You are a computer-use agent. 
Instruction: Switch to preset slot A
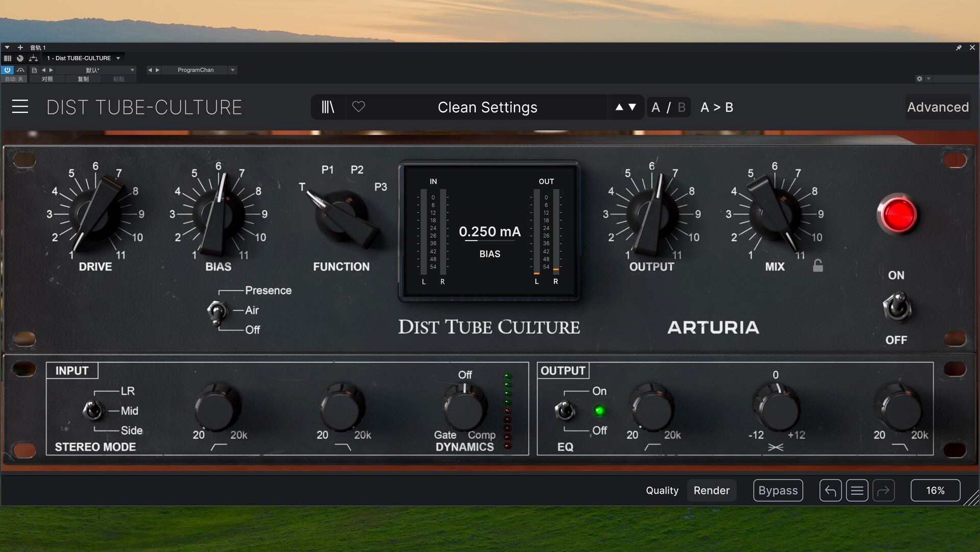pyautogui.click(x=656, y=107)
